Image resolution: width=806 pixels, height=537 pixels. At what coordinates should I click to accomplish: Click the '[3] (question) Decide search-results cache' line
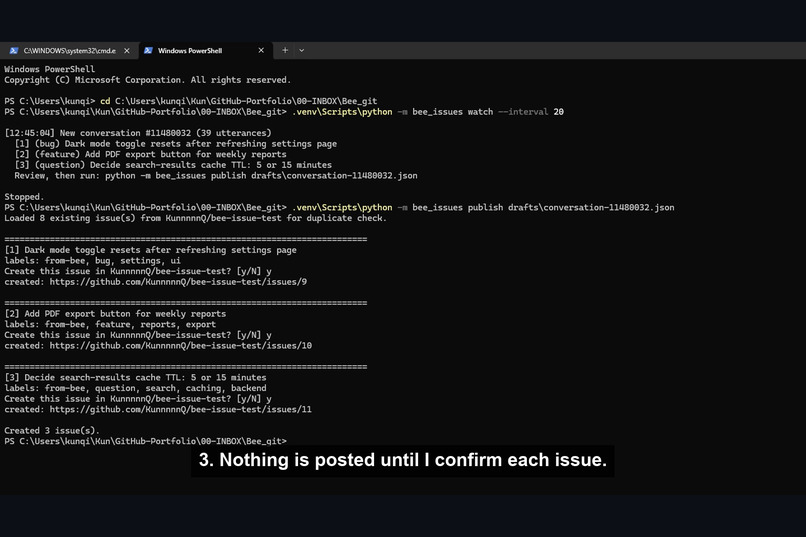[x=173, y=164]
